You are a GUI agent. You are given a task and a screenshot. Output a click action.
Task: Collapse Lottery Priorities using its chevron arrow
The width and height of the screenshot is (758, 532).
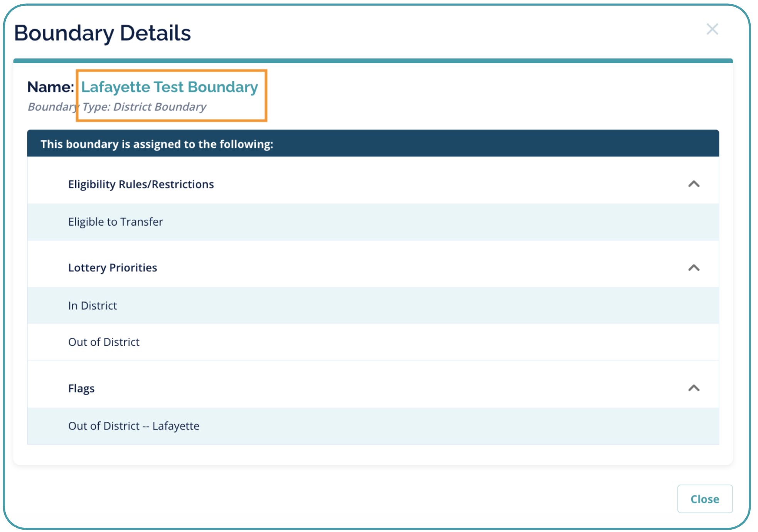click(693, 268)
